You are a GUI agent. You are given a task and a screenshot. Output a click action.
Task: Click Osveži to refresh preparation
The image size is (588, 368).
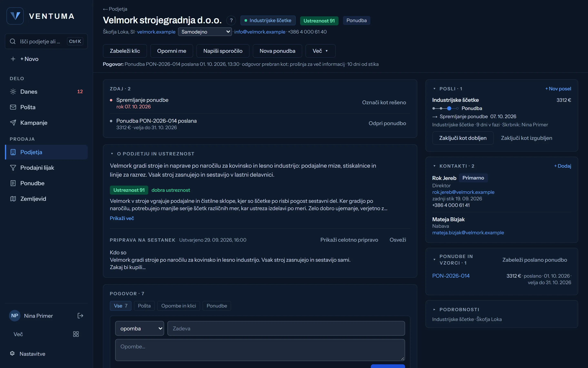point(398,240)
